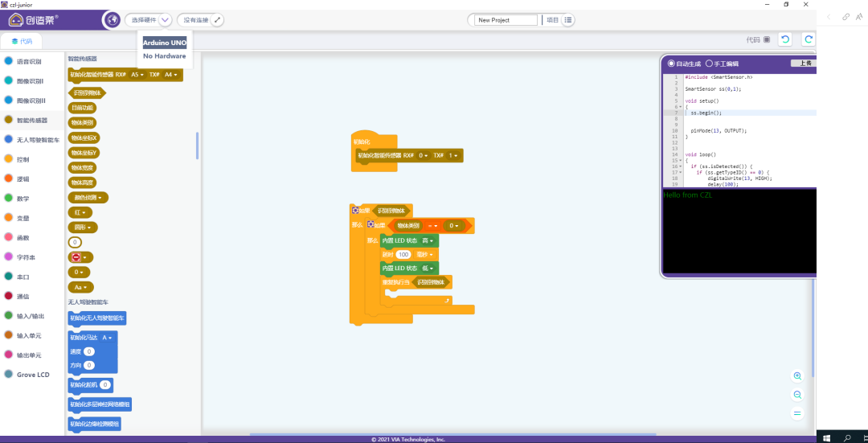Open the project list icon

point(568,20)
